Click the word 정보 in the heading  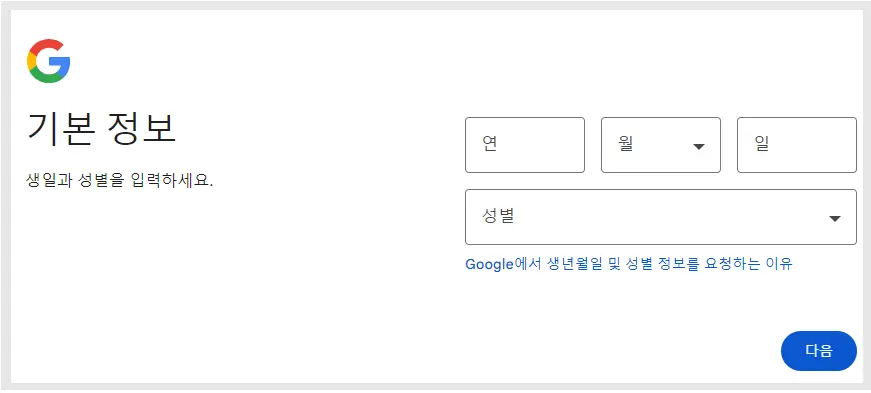click(142, 128)
